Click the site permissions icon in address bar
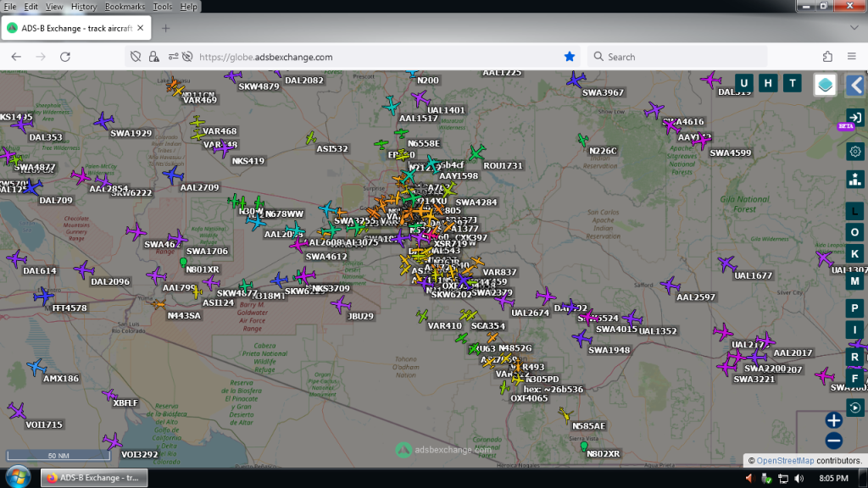The height and width of the screenshot is (488, 868). coord(173,57)
